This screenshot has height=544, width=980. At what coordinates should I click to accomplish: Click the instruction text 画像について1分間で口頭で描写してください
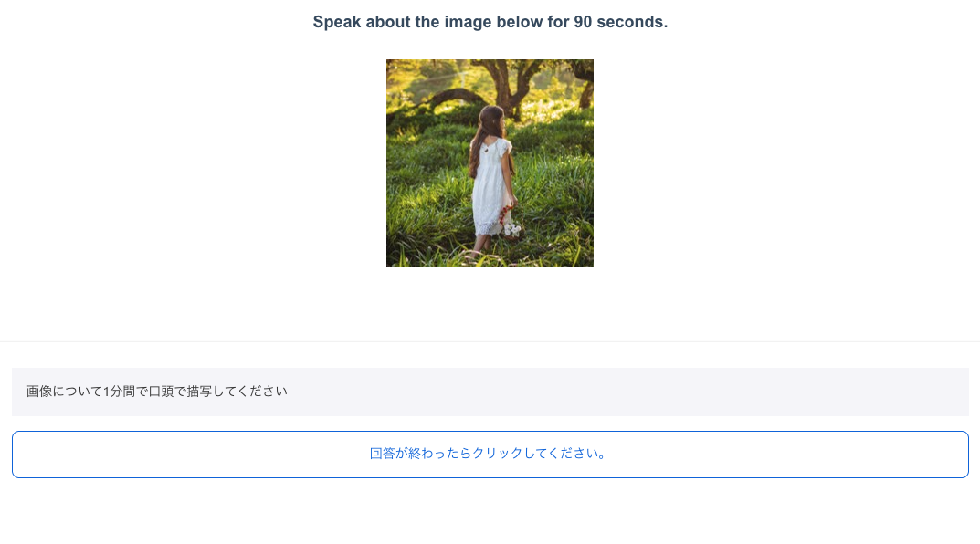(x=157, y=392)
